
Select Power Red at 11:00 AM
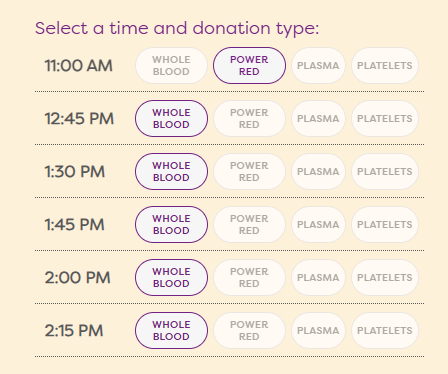tap(249, 66)
